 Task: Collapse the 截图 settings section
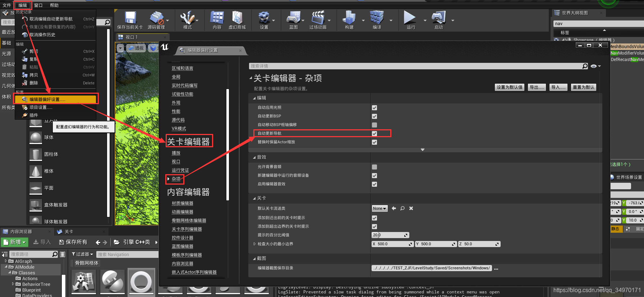(x=254, y=259)
